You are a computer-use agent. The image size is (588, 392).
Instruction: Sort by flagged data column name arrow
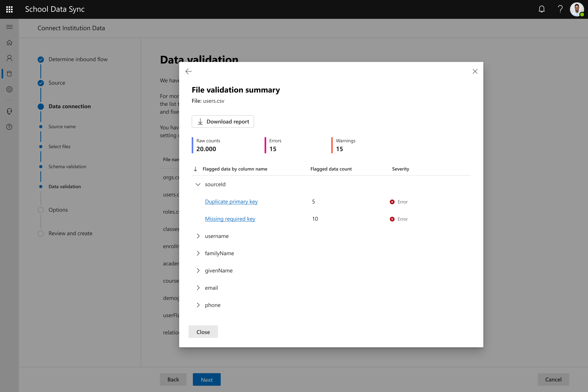(195, 169)
